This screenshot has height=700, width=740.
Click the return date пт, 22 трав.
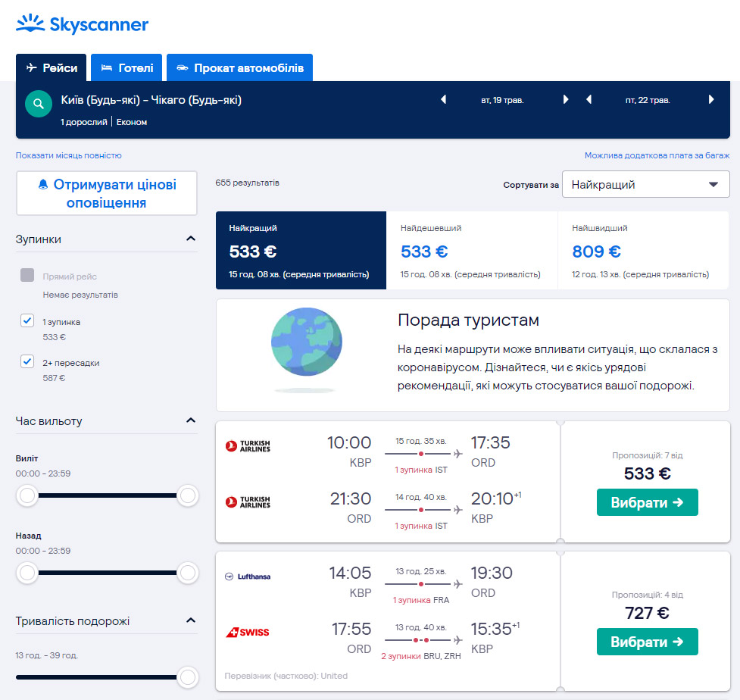(x=648, y=100)
